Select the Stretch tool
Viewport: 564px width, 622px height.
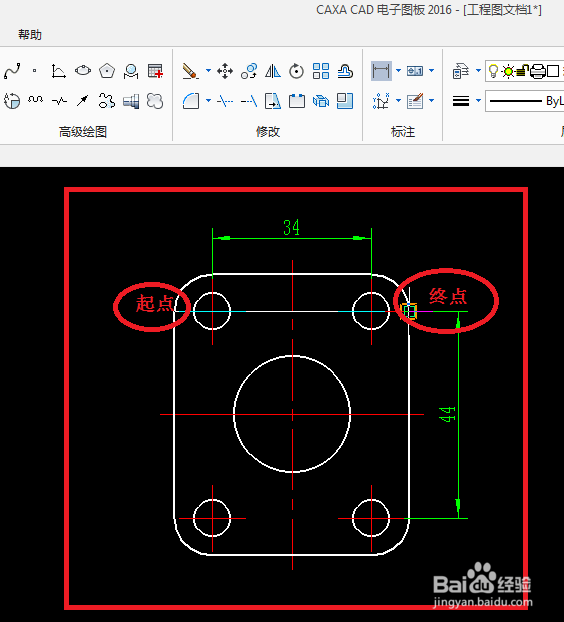(x=273, y=101)
